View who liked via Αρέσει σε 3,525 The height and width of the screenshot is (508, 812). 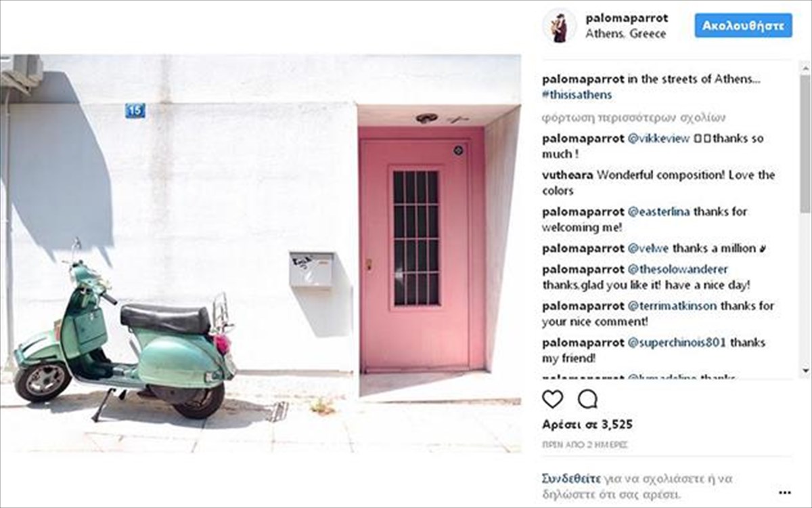click(x=587, y=425)
